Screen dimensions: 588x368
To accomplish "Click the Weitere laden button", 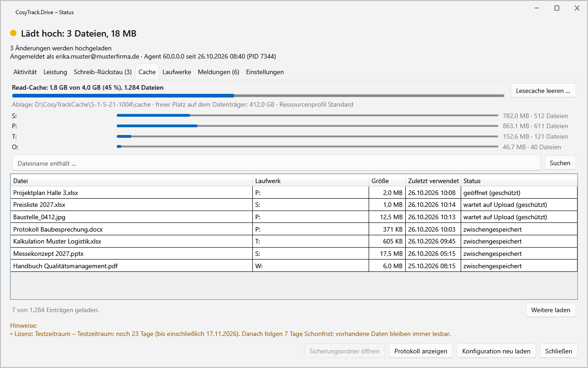I will point(550,310).
